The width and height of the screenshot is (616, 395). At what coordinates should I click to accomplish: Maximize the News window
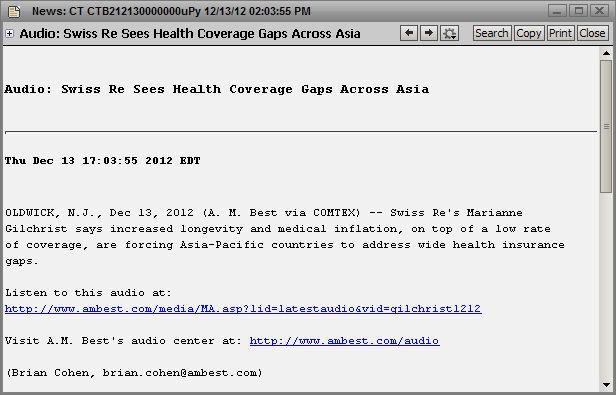pos(578,11)
